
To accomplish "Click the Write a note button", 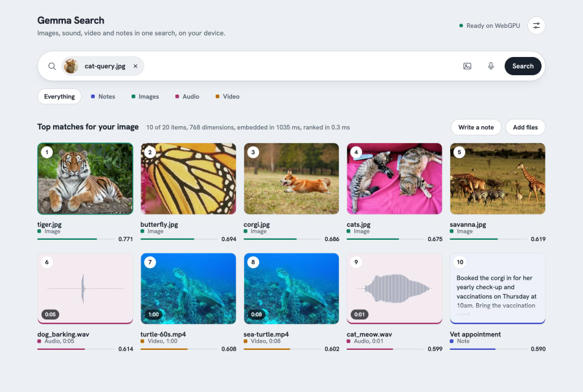I will tap(476, 127).
